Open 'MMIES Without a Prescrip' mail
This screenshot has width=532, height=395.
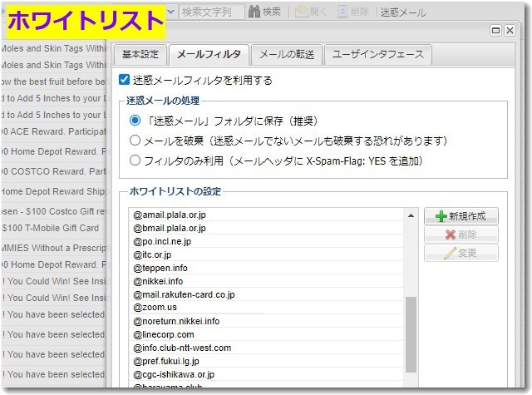pyautogui.click(x=53, y=248)
